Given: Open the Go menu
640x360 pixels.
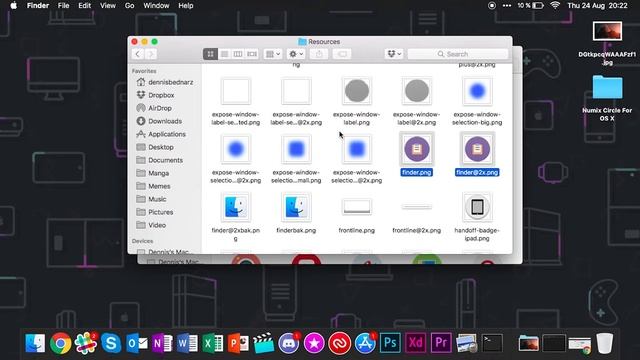Looking at the screenshot, I should coord(129,6).
